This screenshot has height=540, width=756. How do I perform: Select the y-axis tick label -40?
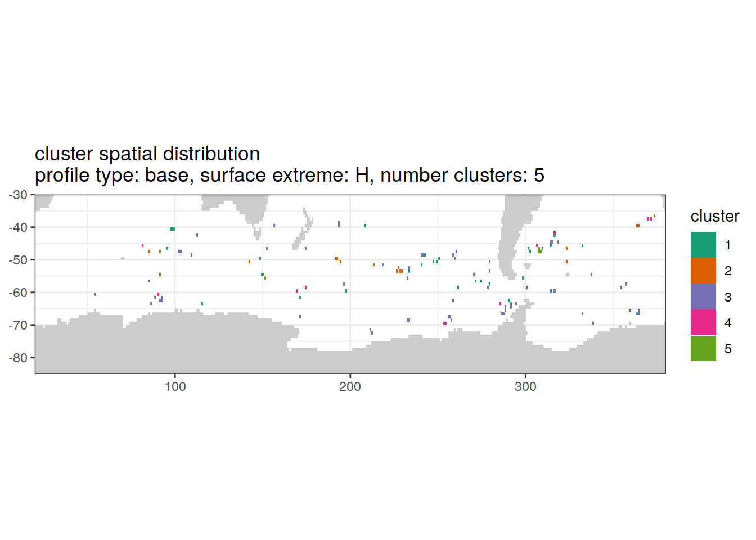18,227
